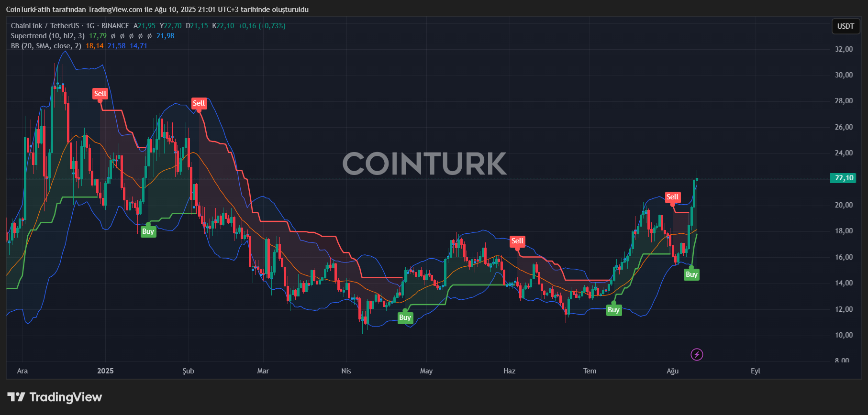
Task: Click the Nis month label on time axis
Action: click(346, 371)
